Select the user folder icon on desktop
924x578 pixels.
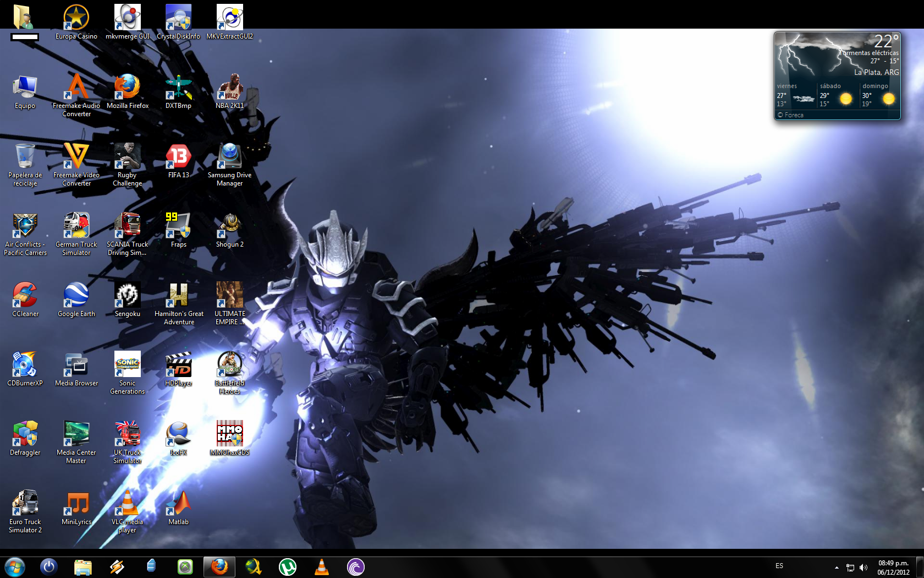tap(25, 22)
